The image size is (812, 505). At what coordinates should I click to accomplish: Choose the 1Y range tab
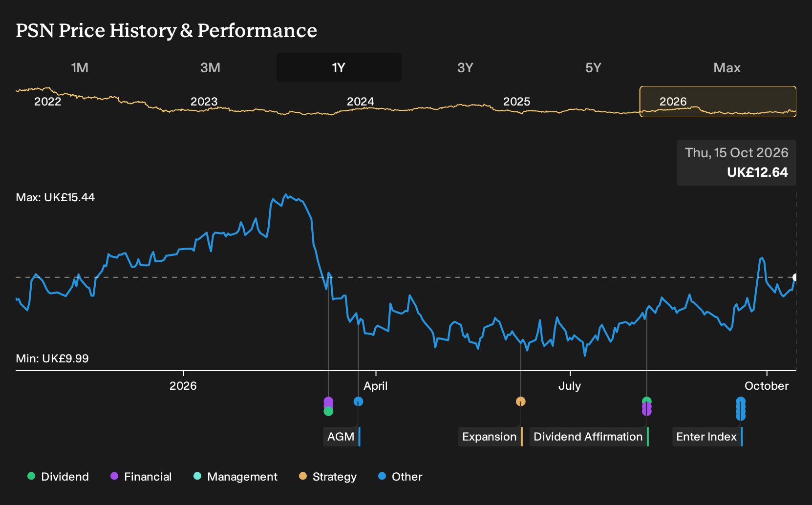click(x=339, y=67)
